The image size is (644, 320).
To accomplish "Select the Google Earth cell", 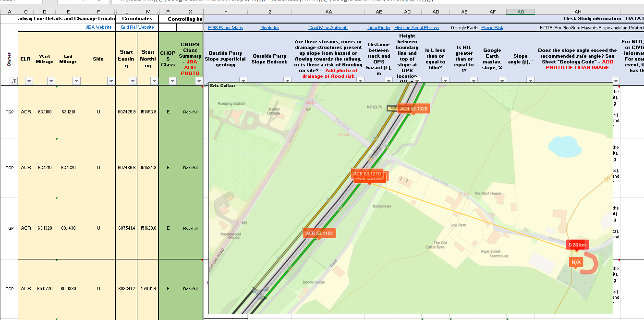I will [464, 28].
